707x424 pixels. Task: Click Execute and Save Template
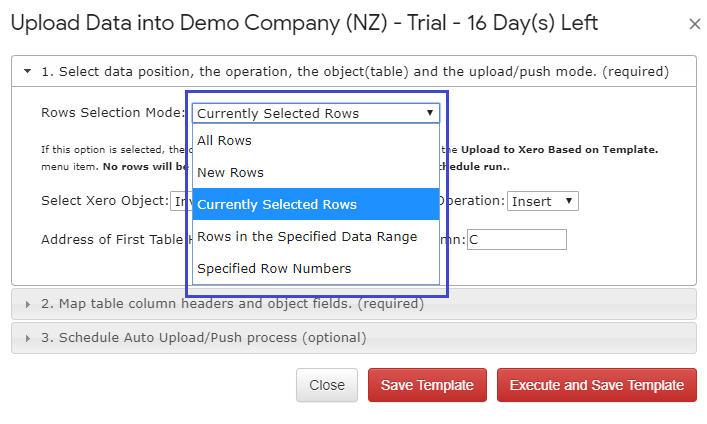(597, 385)
